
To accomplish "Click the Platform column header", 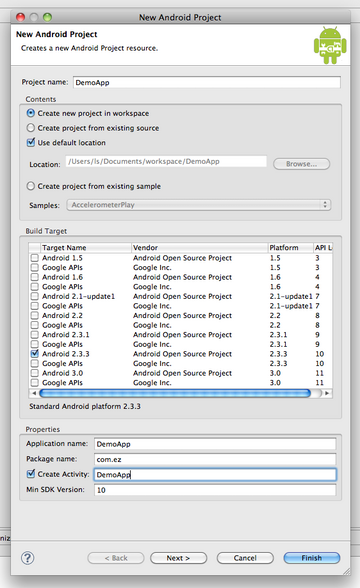I will (291, 248).
